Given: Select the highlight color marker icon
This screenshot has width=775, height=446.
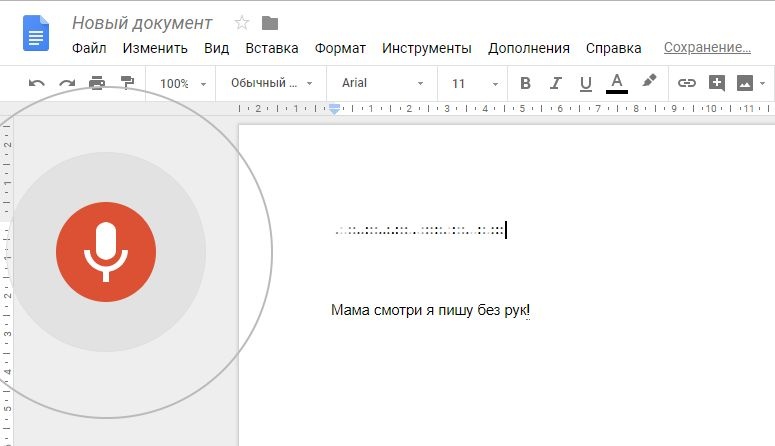Looking at the screenshot, I should pyautogui.click(x=649, y=82).
